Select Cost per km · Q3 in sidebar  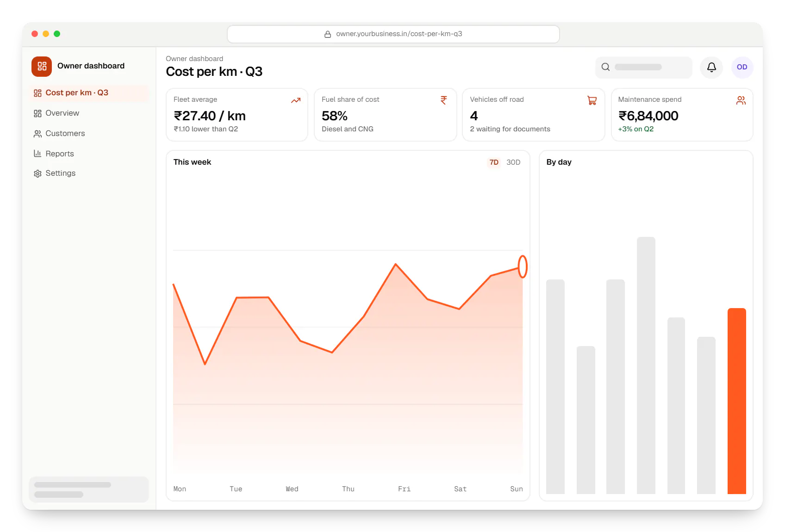89,93
